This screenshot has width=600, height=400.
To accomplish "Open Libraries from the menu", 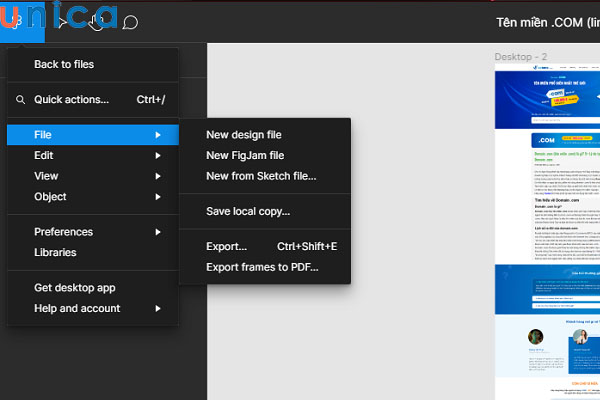I will pos(55,252).
